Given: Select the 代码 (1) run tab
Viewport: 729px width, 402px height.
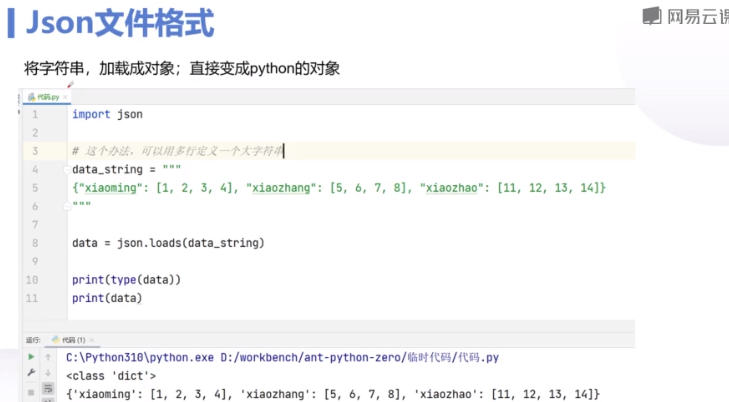Looking at the screenshot, I should point(73,340).
